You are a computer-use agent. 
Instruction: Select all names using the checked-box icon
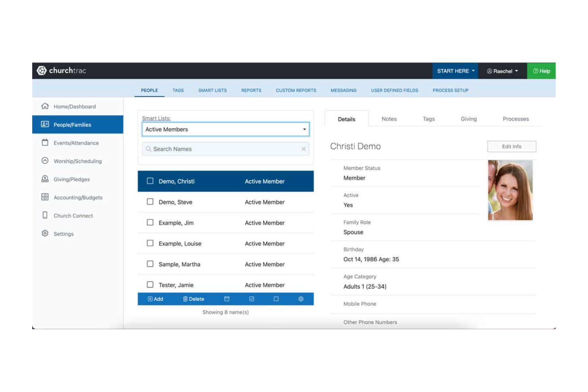pyautogui.click(x=251, y=299)
